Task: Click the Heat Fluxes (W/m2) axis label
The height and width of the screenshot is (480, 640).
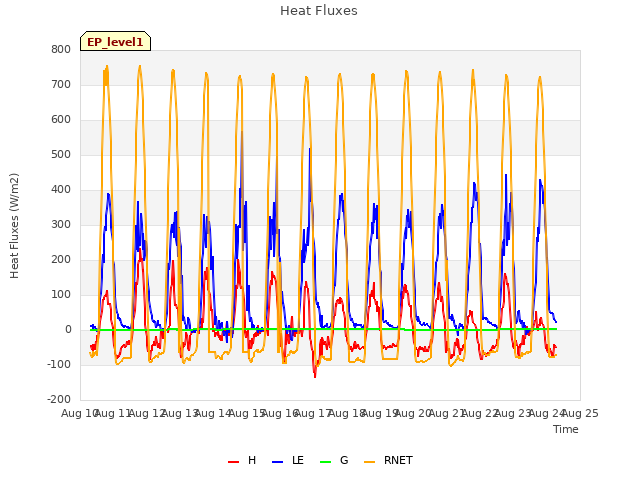Action: click(14, 226)
